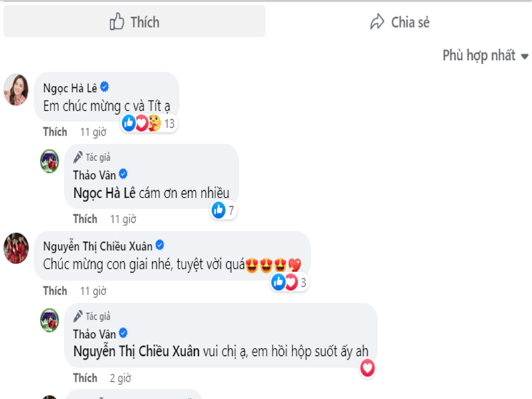Click Thích under Thảo Vân's first reply
532x399 pixels.
click(x=83, y=218)
